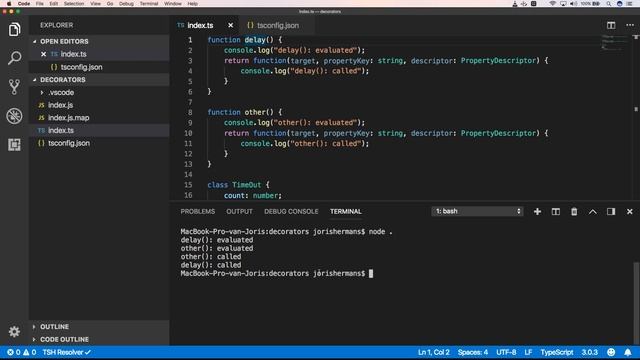The width and height of the screenshot is (640, 360).
Task: Open feedback smiley in status bar
Action: pos(611,352)
